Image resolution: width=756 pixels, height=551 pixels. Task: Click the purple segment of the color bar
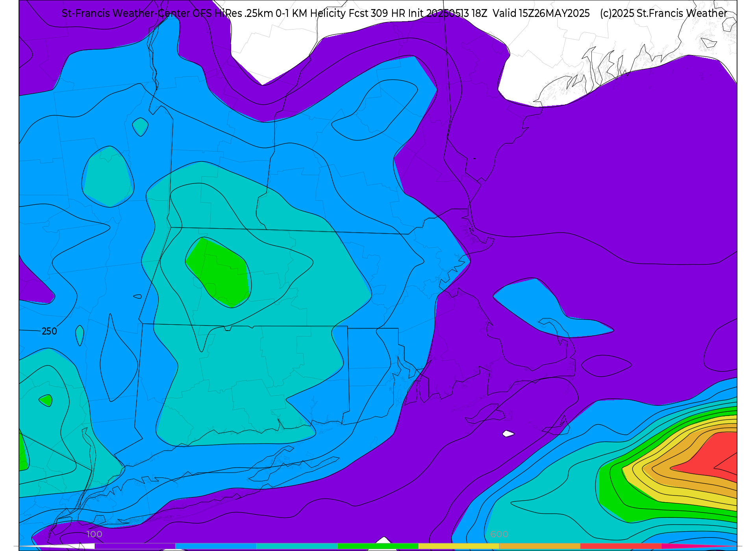[135, 546]
